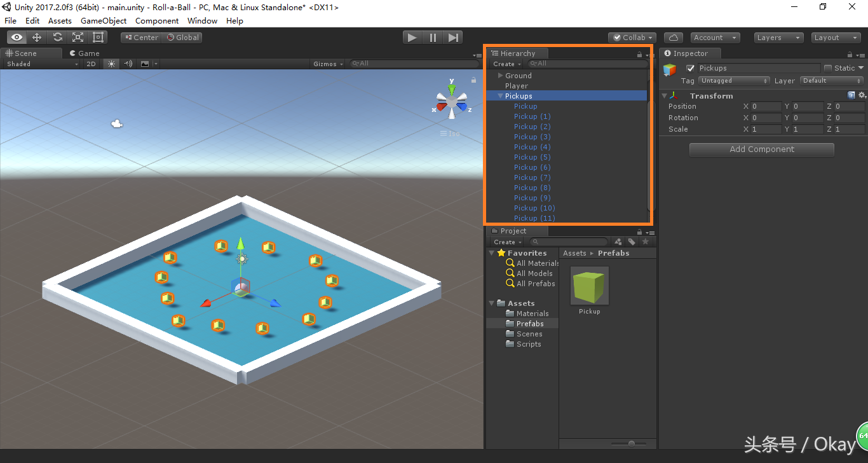This screenshot has height=463, width=868.
Task: Select Pickup (5) in Hierarchy
Action: [532, 157]
